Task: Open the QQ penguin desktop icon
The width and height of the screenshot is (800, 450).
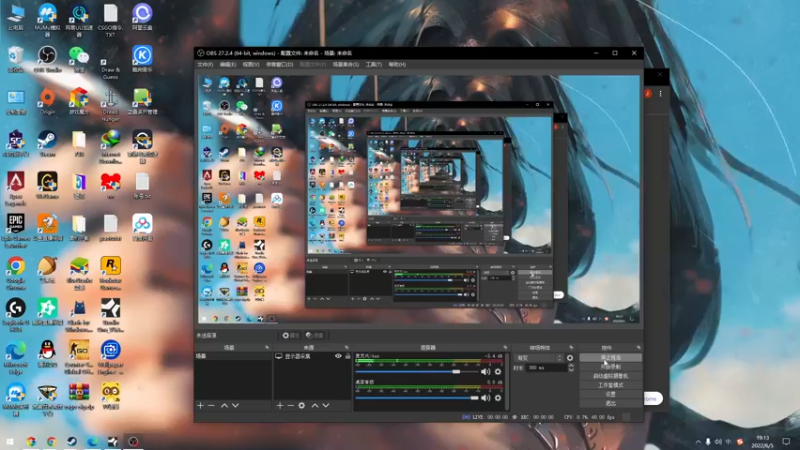Action: (47, 353)
